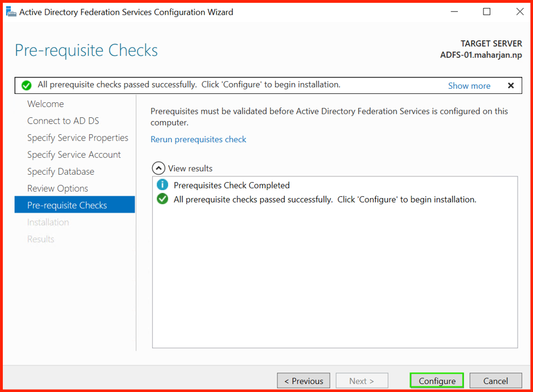
Task: Click the Configure button
Action: (437, 381)
